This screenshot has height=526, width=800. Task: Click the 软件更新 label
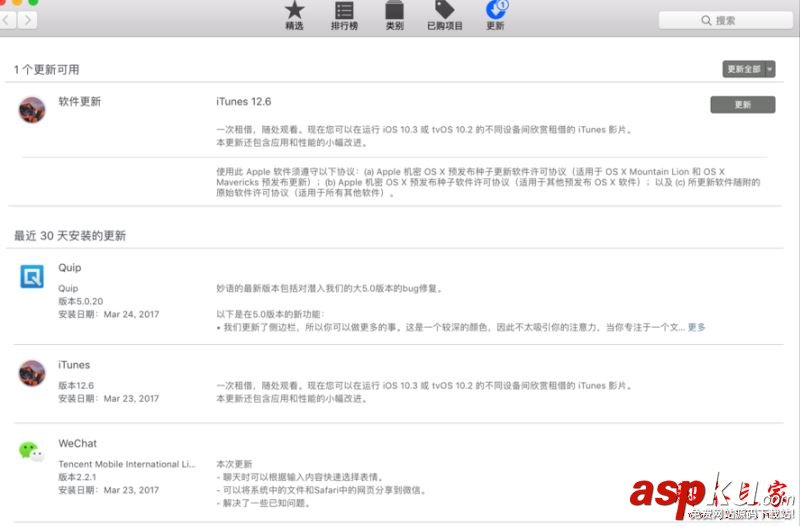pyautogui.click(x=80, y=102)
